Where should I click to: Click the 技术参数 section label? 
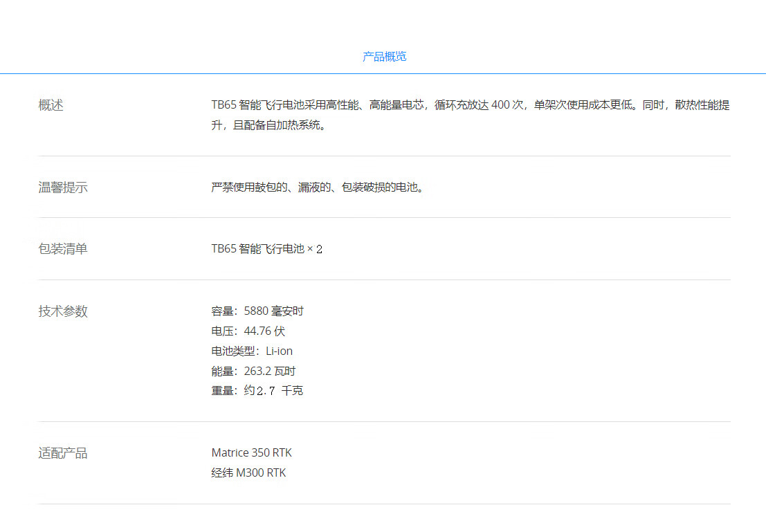[x=63, y=311]
